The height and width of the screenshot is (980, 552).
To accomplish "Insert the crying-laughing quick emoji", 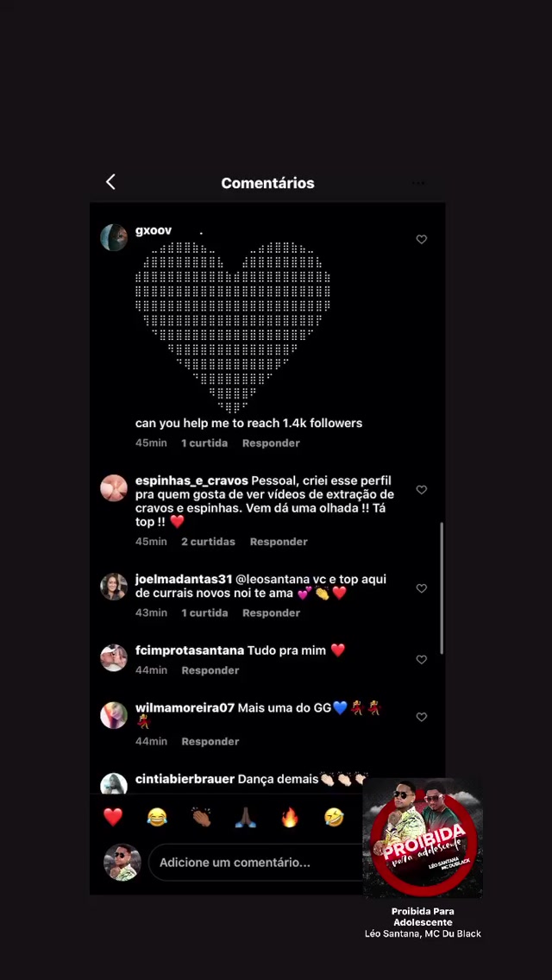I will click(157, 817).
